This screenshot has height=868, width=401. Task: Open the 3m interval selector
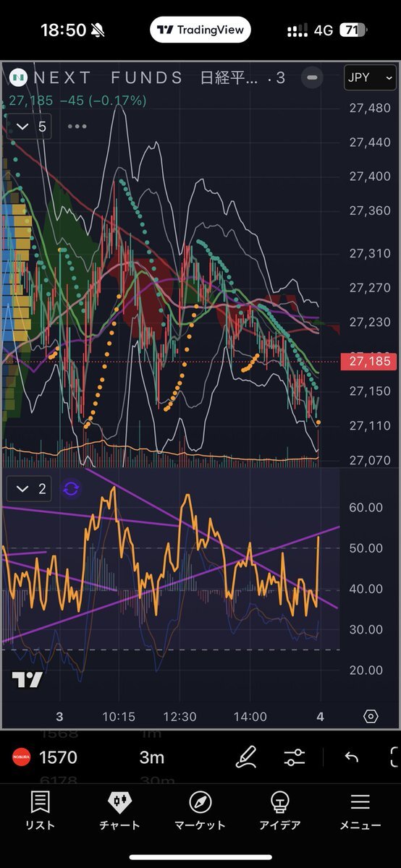click(151, 757)
